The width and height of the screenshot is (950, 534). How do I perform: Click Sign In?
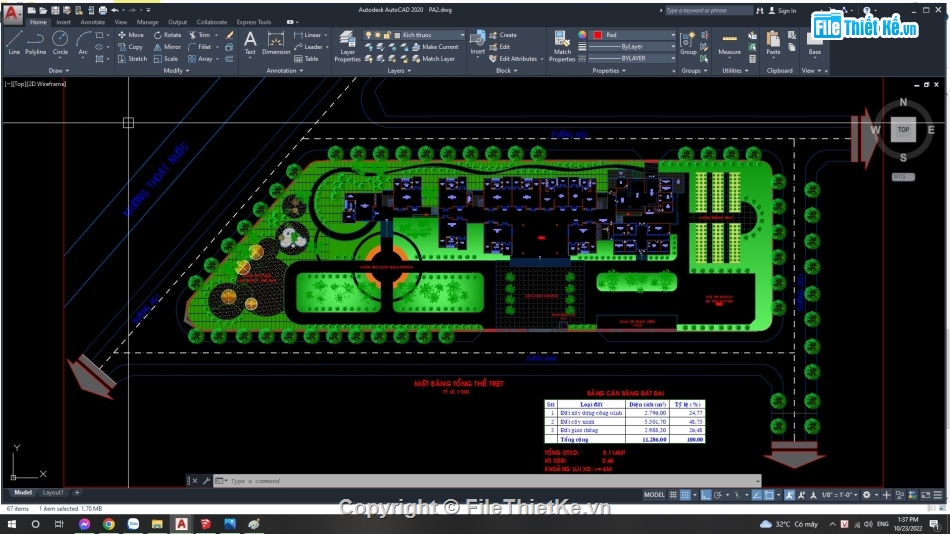783,11
